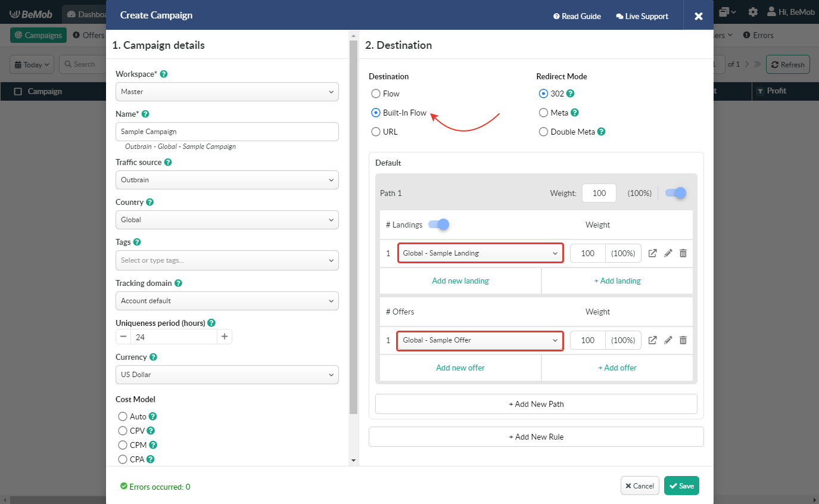Edit the Sample Landing with pencil icon

(x=668, y=253)
